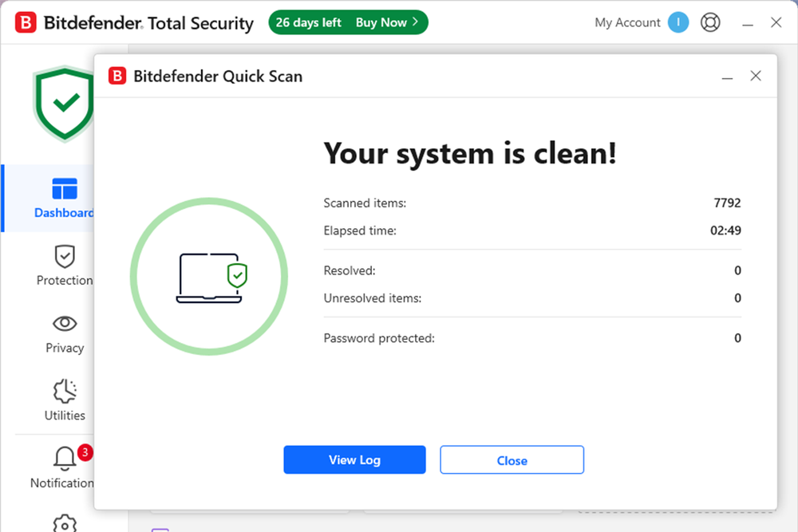Screen dimensions: 798x532
Task: Minimize the Bitdefender Quick Scan window
Action: click(x=727, y=76)
